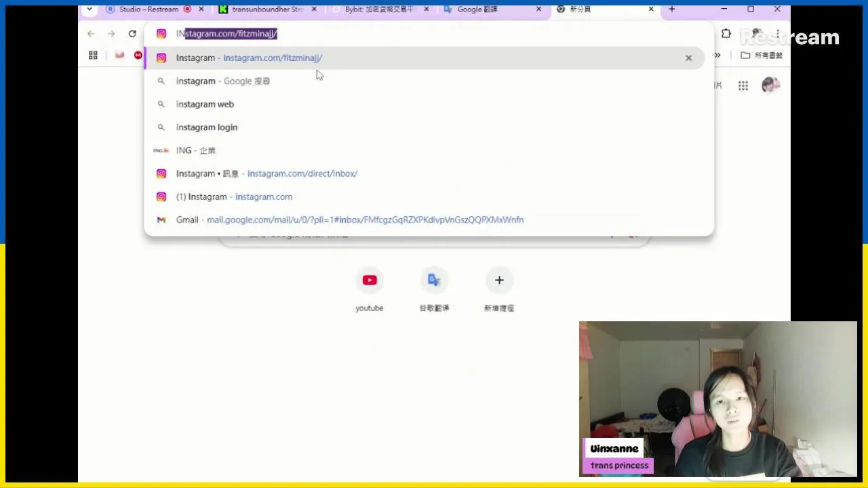Open the Google account avatar
Viewport: 868px width, 488px height.
770,85
